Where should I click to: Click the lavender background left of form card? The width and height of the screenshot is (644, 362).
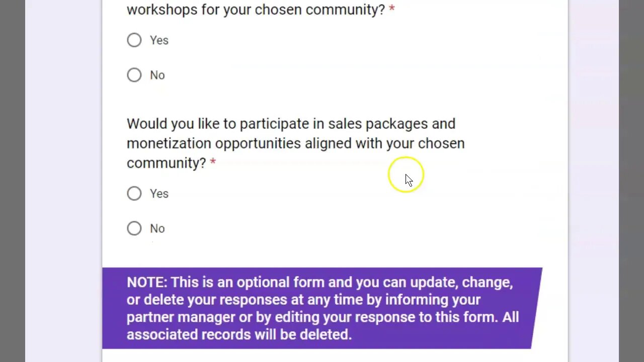click(x=63, y=181)
